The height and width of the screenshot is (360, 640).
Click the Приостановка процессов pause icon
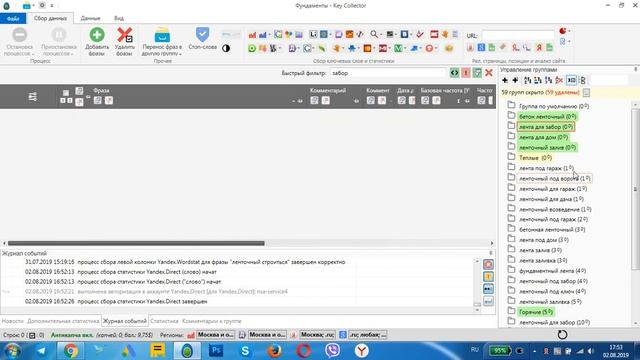pos(59,35)
